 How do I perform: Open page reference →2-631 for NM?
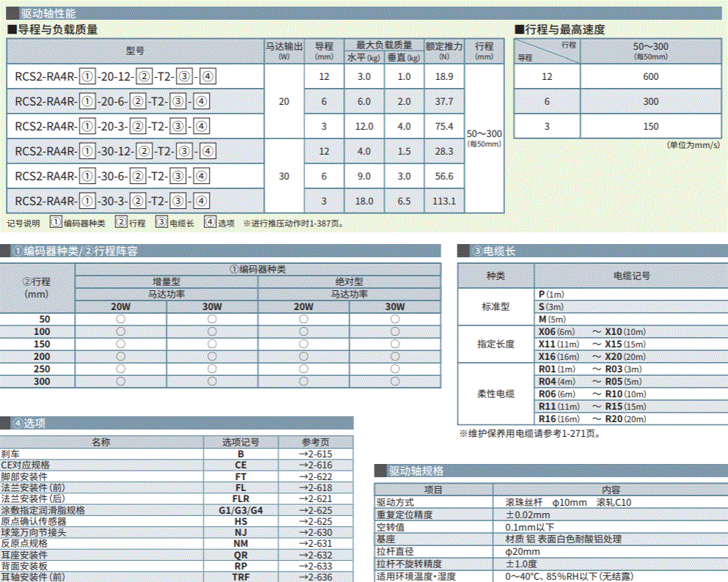tap(316, 543)
